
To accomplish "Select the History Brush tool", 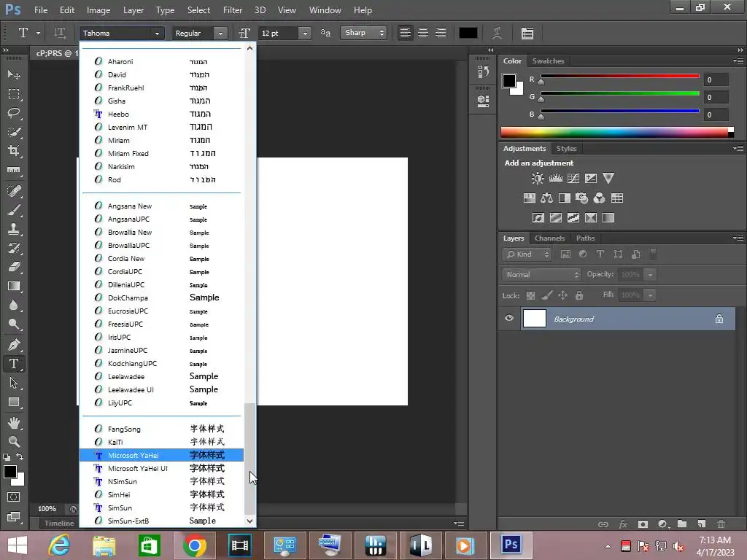I will [x=14, y=248].
